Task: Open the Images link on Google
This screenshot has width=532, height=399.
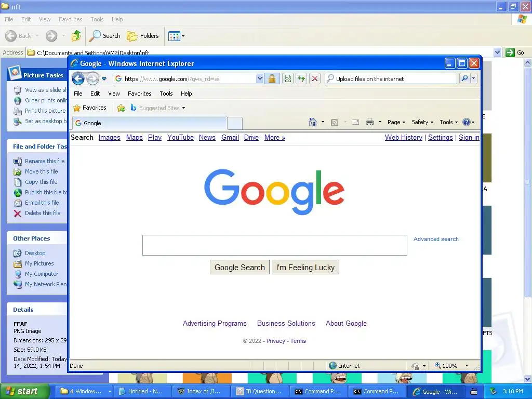Action: click(x=109, y=137)
